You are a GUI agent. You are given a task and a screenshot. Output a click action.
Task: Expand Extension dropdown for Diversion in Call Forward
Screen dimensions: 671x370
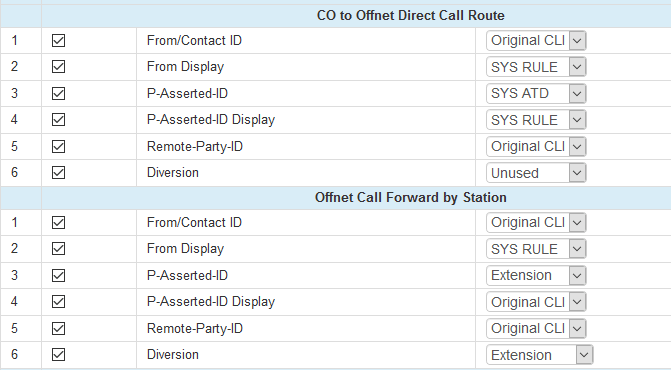tap(540, 355)
